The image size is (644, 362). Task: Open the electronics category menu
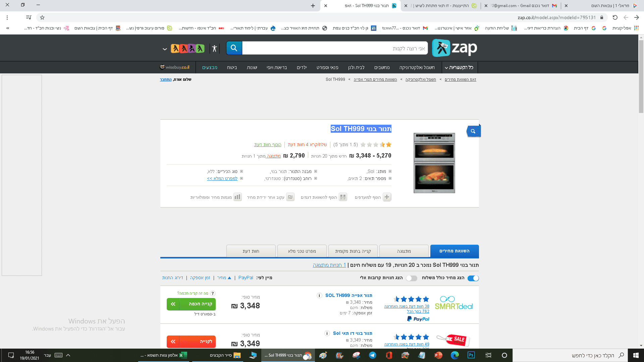pyautogui.click(x=417, y=67)
